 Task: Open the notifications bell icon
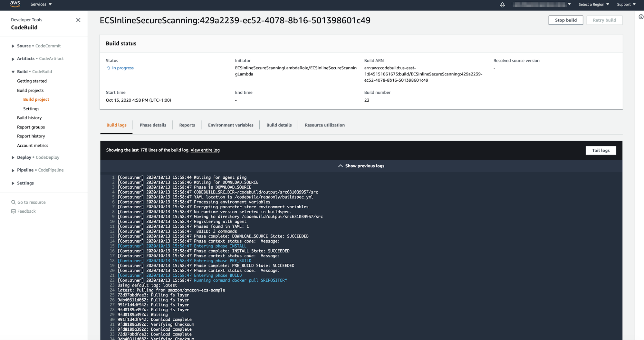coord(502,5)
